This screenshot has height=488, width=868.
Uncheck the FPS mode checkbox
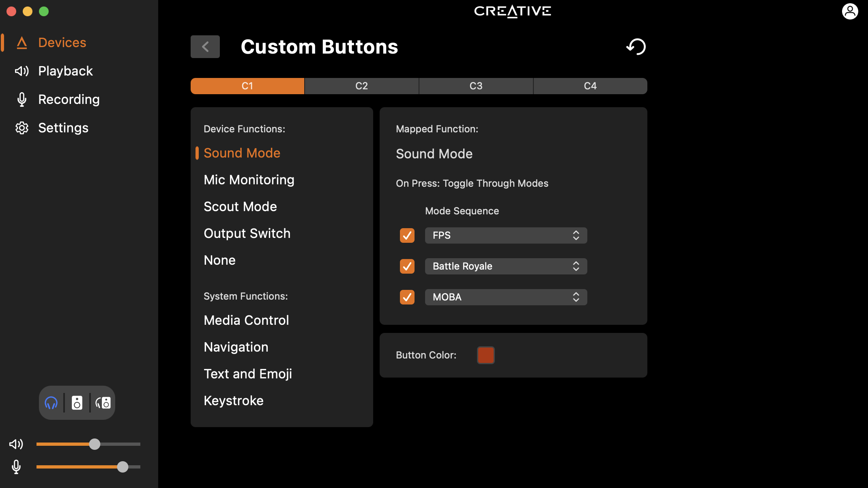tap(407, 235)
